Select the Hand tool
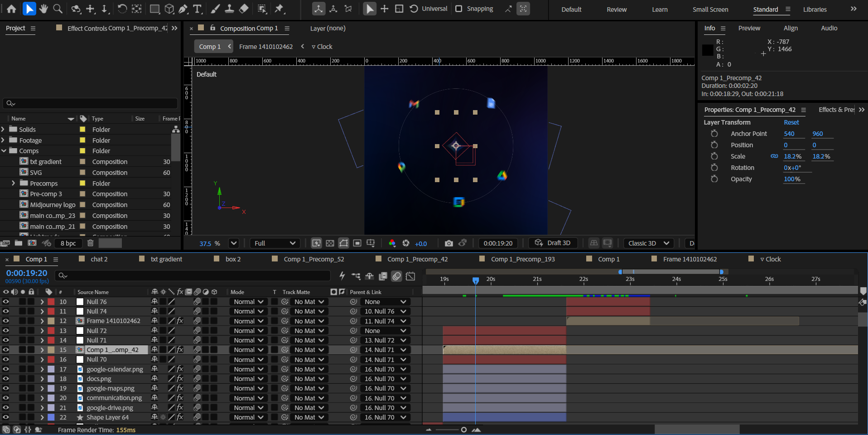Screen dimensions: 868x435 point(43,9)
